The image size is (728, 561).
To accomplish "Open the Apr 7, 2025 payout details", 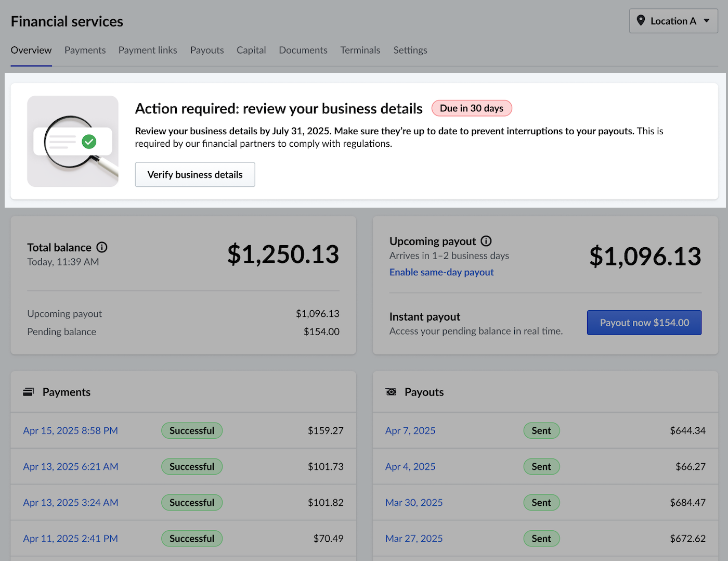I will 410,430.
